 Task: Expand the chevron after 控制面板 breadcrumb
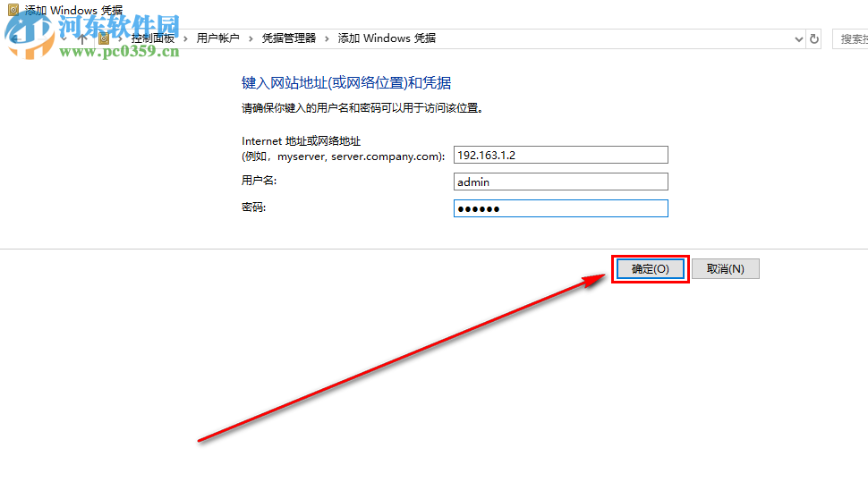(x=185, y=38)
